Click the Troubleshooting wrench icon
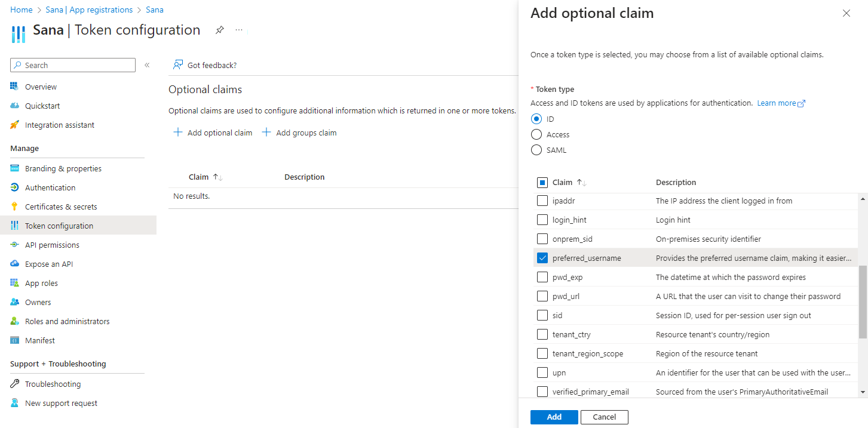The image size is (868, 428). tap(15, 384)
